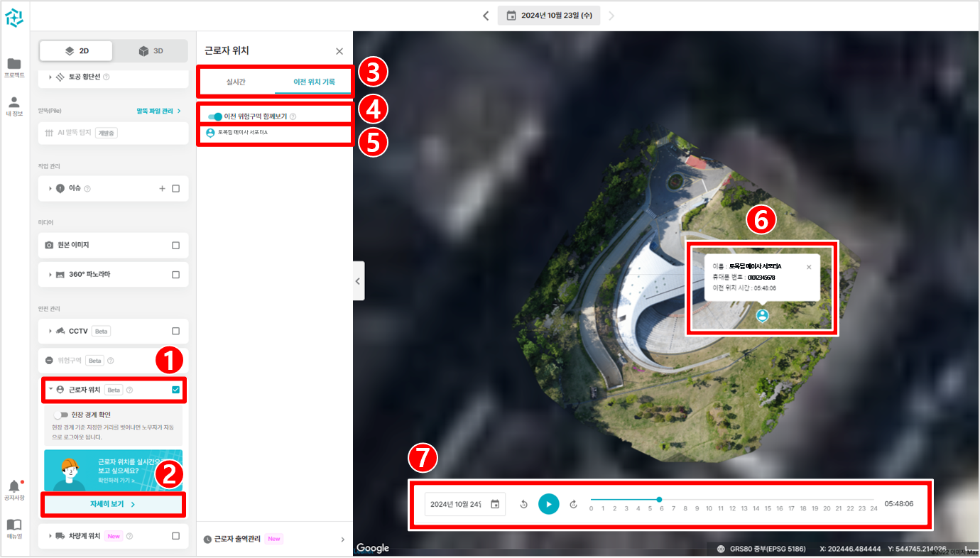
Task: Uncheck the 근로자 위치 checkbox
Action: 175,390
